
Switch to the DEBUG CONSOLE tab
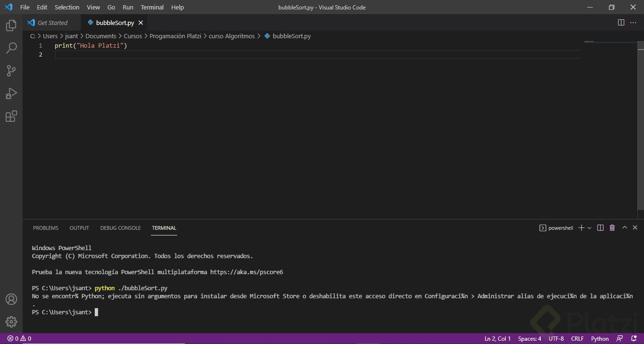120,228
